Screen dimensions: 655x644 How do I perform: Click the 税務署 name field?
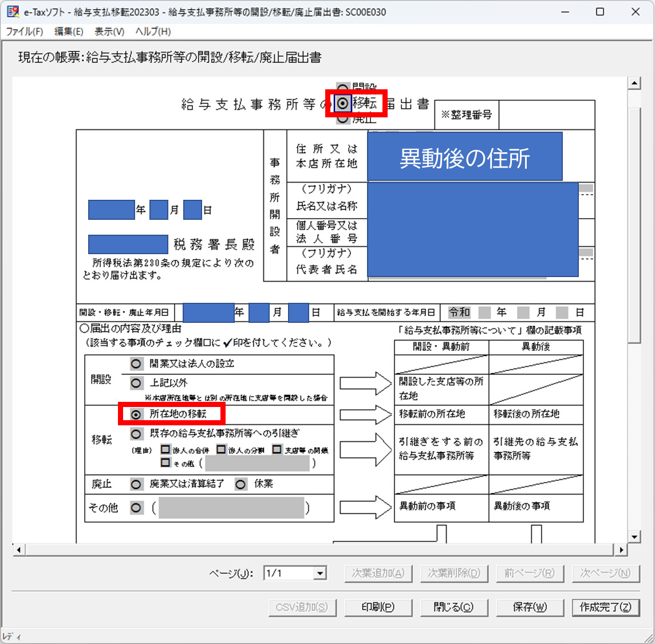click(x=128, y=244)
